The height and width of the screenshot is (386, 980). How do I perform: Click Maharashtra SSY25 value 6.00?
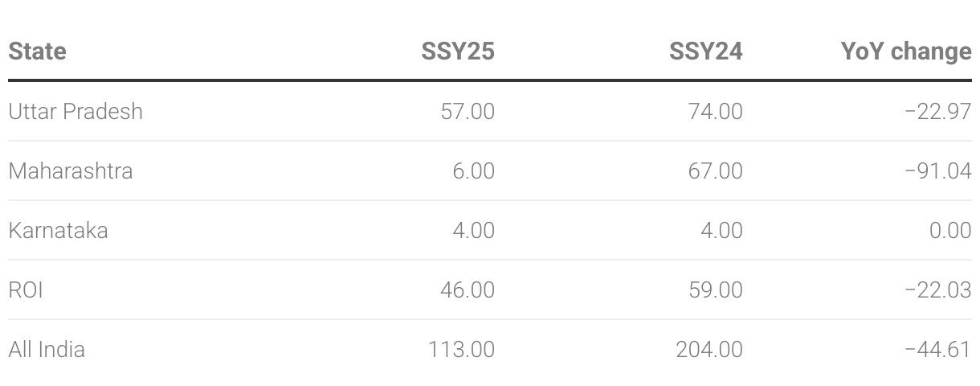click(474, 170)
